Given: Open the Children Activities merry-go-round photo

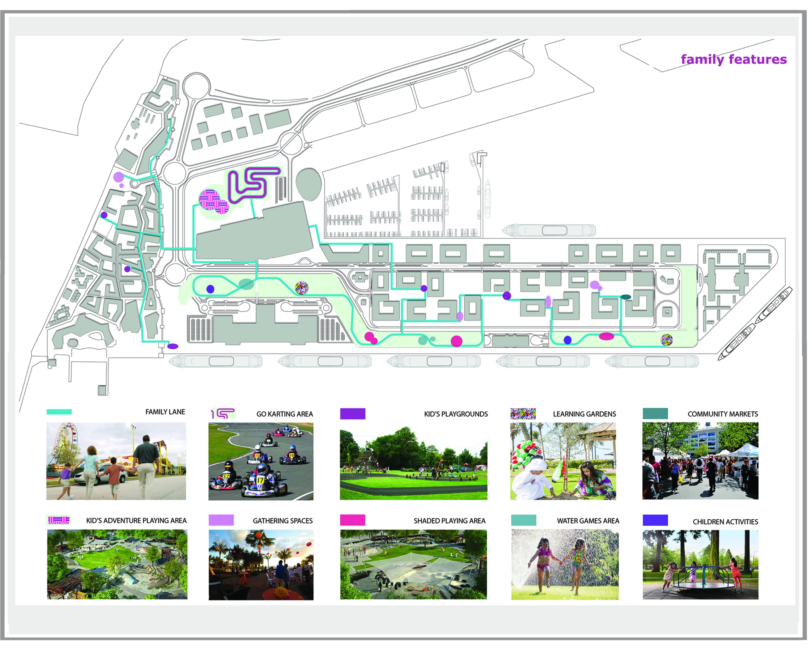Looking at the screenshot, I should pos(701,565).
